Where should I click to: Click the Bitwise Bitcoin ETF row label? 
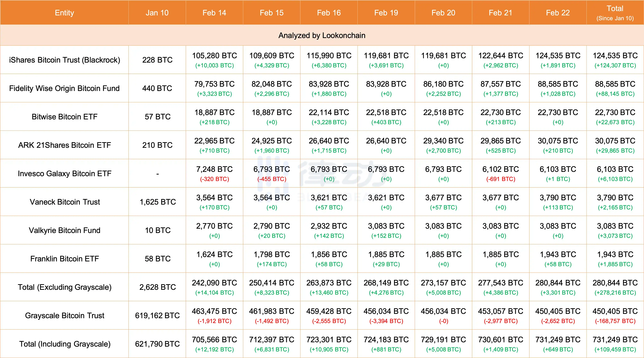pyautogui.click(x=64, y=117)
